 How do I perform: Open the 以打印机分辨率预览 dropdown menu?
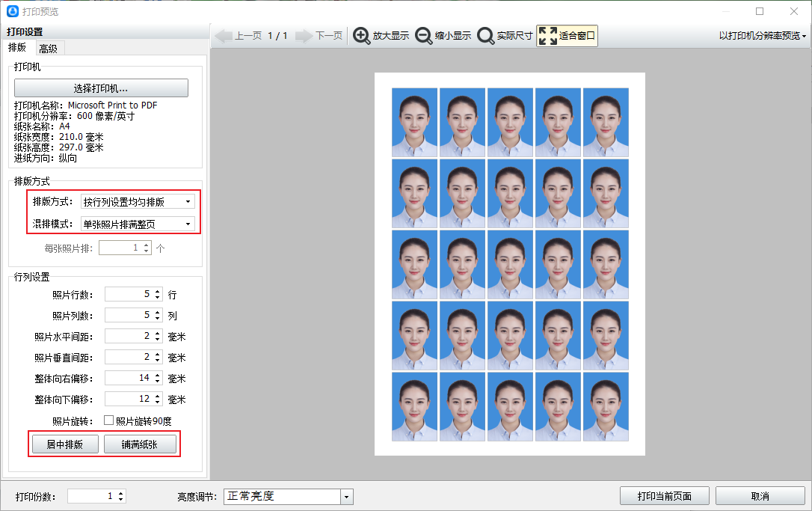(763, 36)
